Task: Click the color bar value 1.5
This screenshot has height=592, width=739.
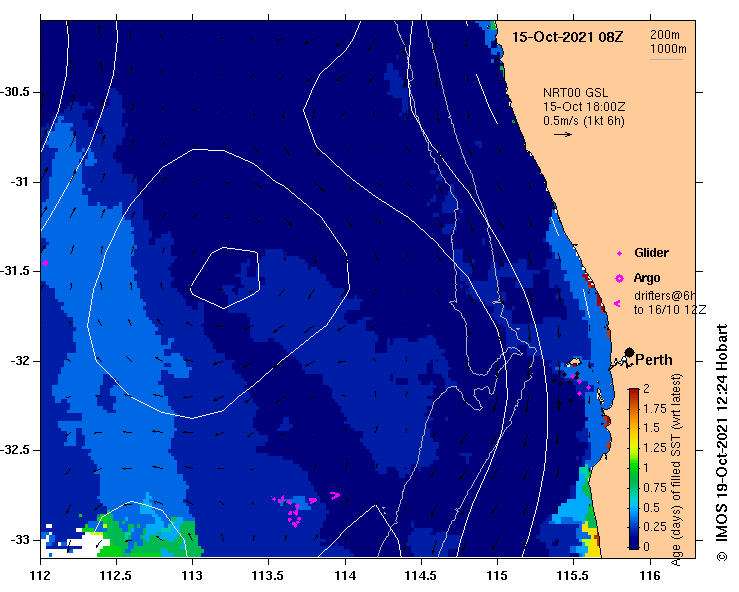Action: pyautogui.click(x=651, y=428)
